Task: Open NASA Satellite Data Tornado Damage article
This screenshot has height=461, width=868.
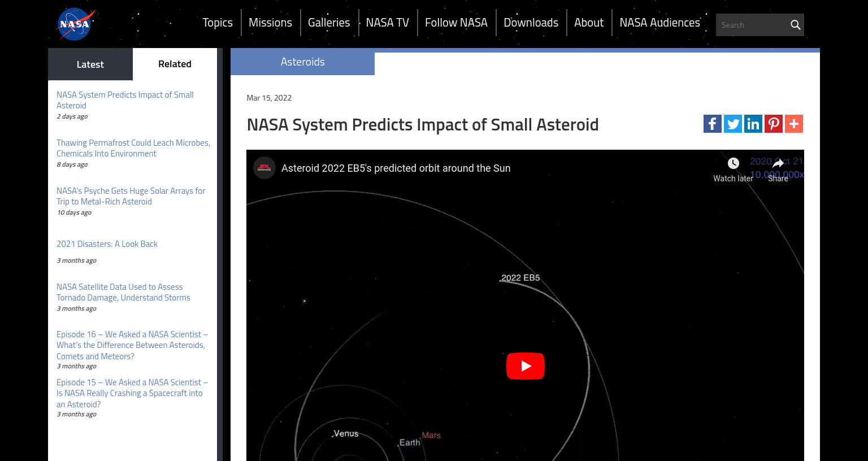Action: (123, 292)
